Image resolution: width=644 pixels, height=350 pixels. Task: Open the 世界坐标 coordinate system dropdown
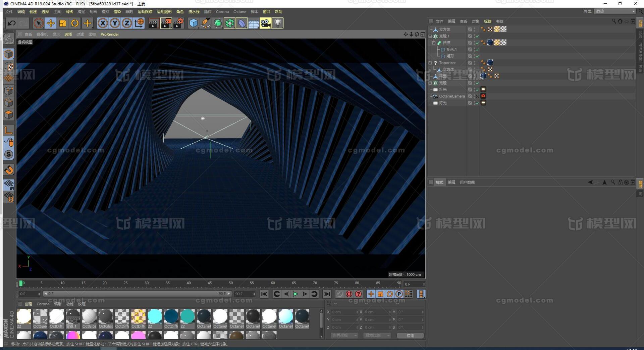[x=344, y=336]
